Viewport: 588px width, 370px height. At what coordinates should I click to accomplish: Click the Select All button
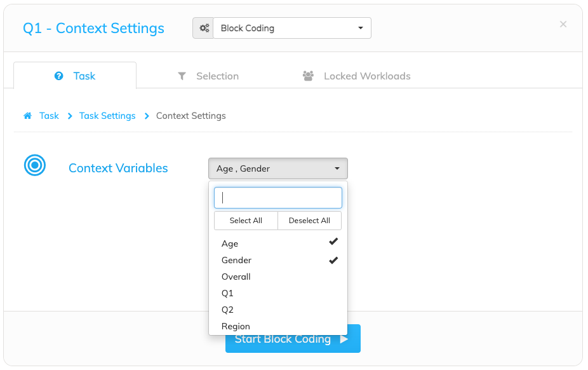246,221
